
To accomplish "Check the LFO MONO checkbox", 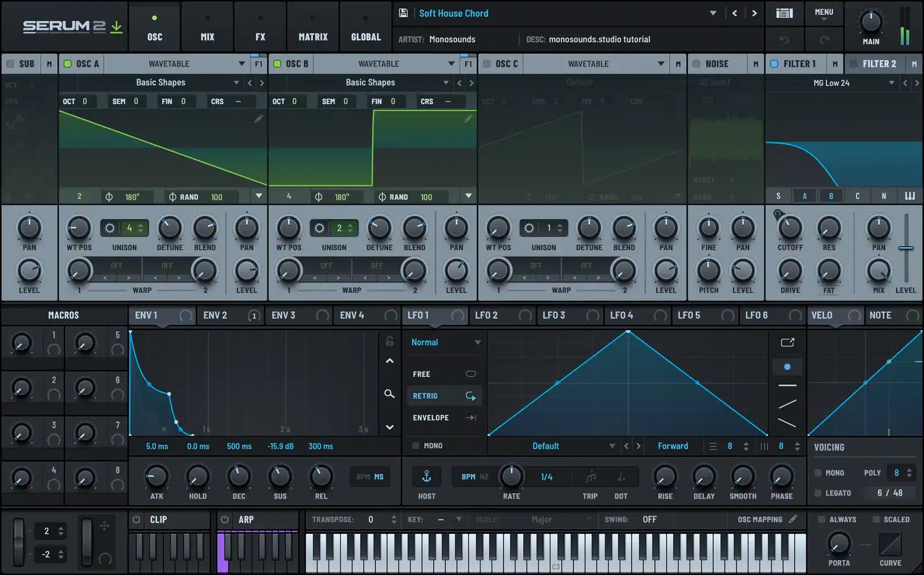I will click(416, 446).
